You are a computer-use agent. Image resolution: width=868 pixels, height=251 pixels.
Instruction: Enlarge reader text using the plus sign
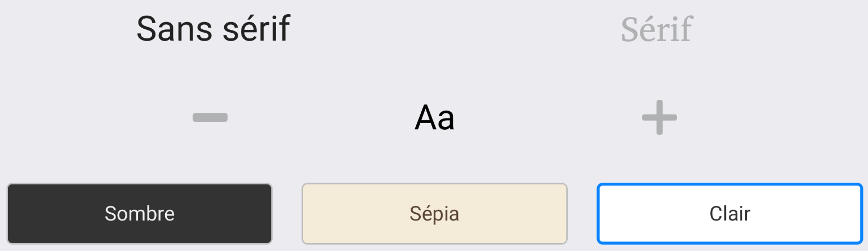pos(659,117)
